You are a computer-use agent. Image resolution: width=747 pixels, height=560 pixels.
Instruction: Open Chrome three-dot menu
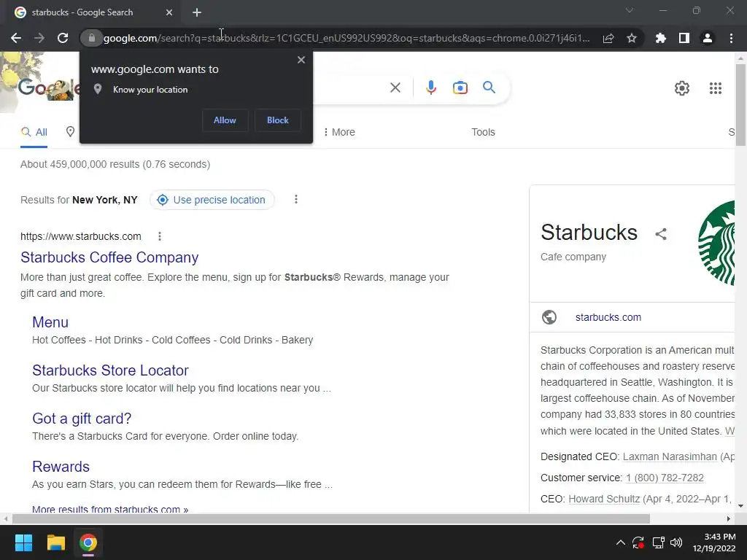click(731, 38)
